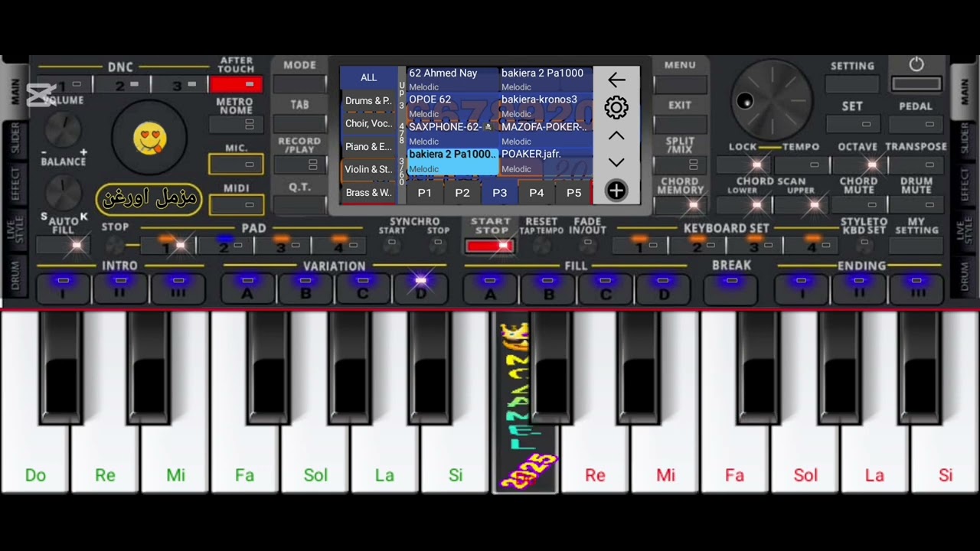
Task: Toggle the Lock button
Action: tap(743, 164)
